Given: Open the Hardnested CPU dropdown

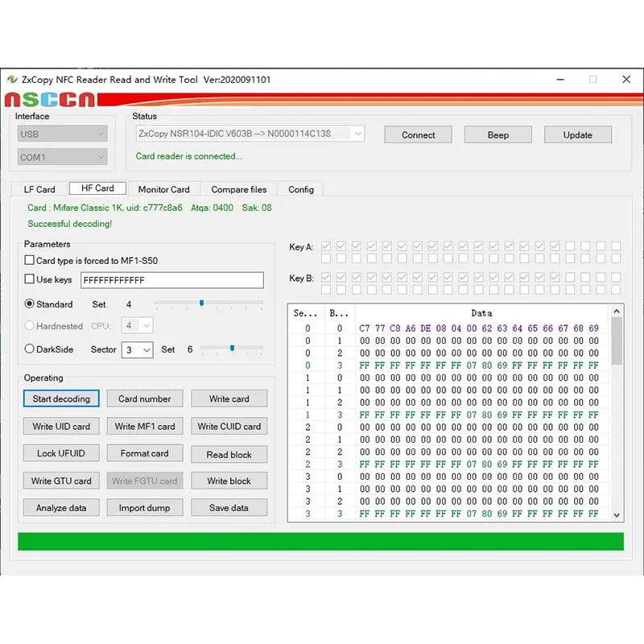Looking at the screenshot, I should coord(137,326).
